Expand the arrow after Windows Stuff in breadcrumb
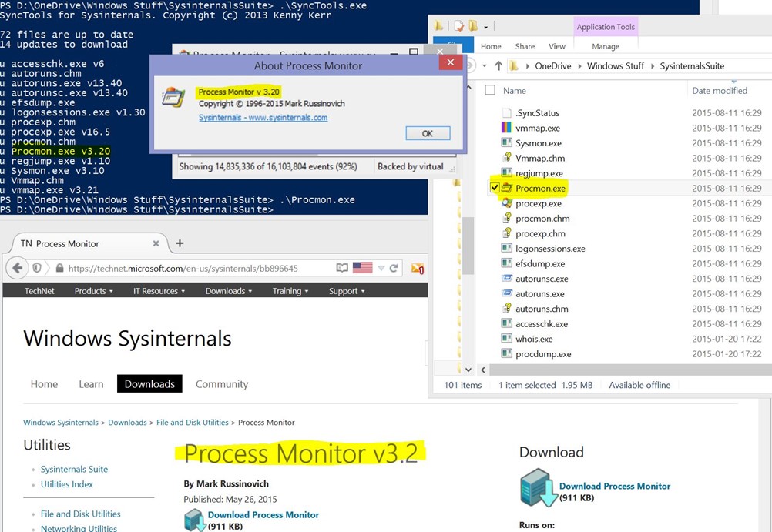Viewport: 772px width, 532px height. pyautogui.click(x=652, y=66)
